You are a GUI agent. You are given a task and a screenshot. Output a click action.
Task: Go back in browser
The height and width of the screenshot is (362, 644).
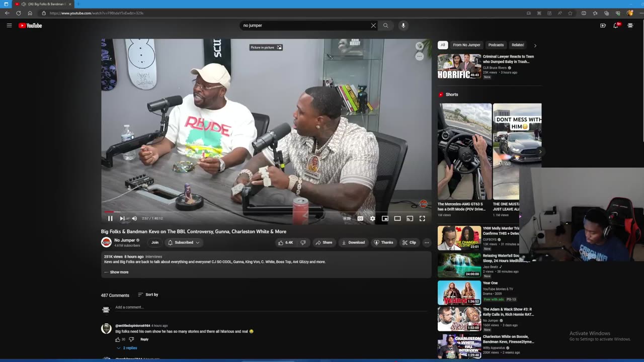(x=7, y=13)
